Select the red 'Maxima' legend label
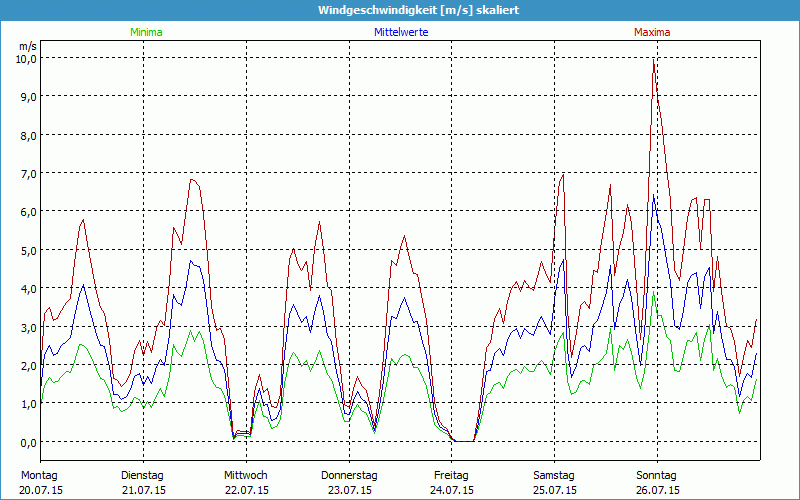The image size is (800, 500). 652,32
